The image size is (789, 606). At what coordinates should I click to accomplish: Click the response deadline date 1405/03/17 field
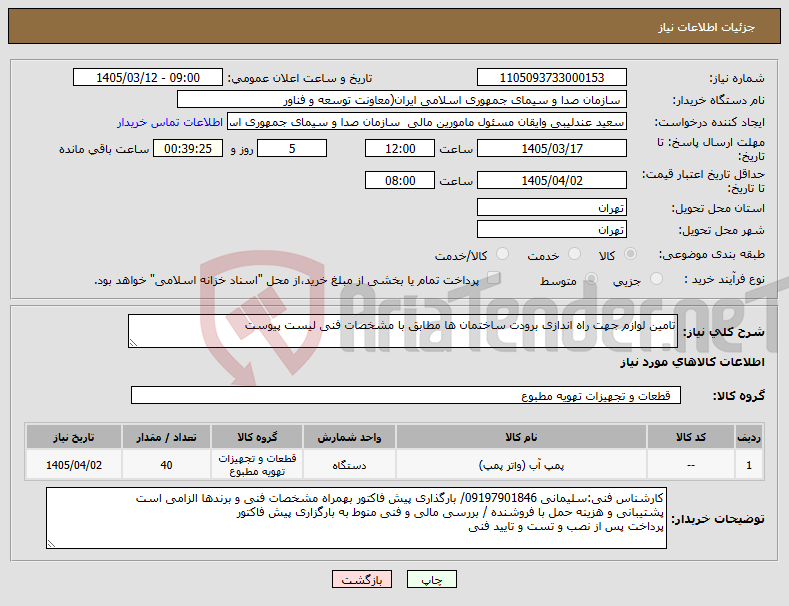pyautogui.click(x=551, y=148)
